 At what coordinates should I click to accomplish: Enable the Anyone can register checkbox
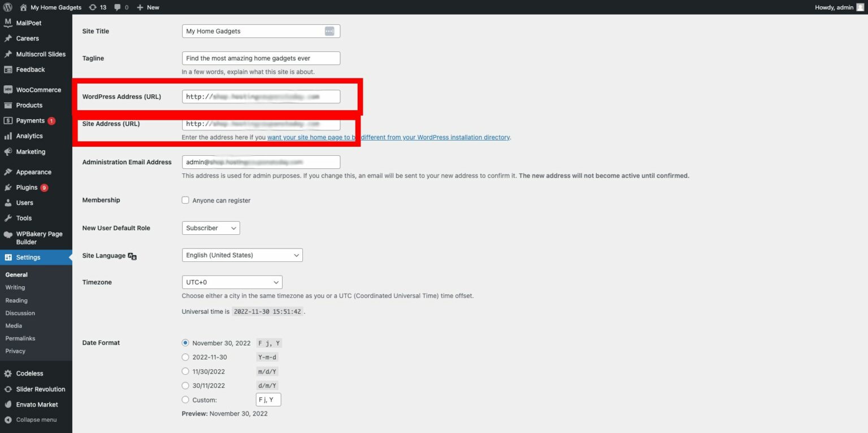pyautogui.click(x=185, y=200)
